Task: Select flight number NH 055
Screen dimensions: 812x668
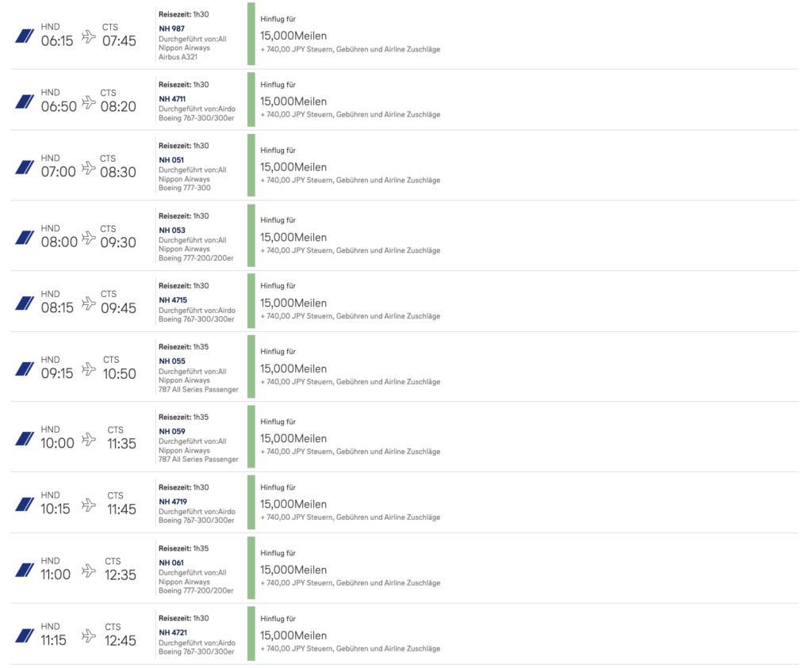Action: pos(171,361)
